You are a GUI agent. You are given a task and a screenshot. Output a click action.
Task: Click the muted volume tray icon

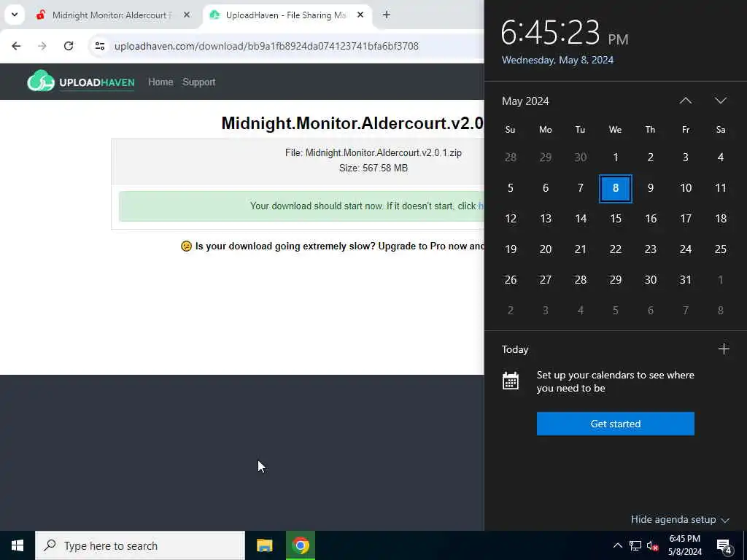click(x=652, y=545)
